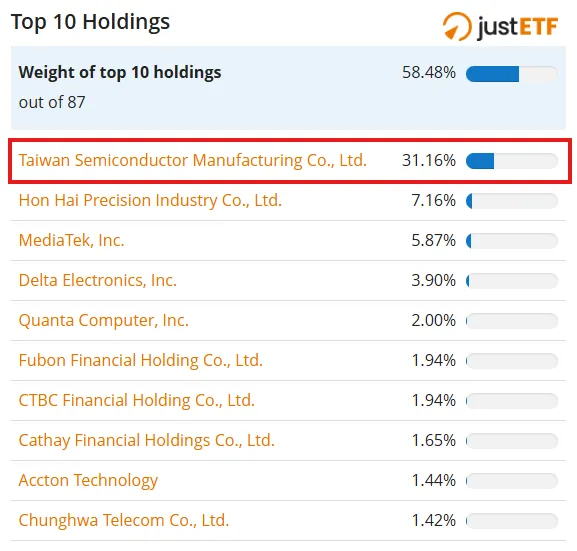The image size is (577, 551).
Task: Open Cathay Financial Holdings Co., Ltd.
Action: (146, 441)
